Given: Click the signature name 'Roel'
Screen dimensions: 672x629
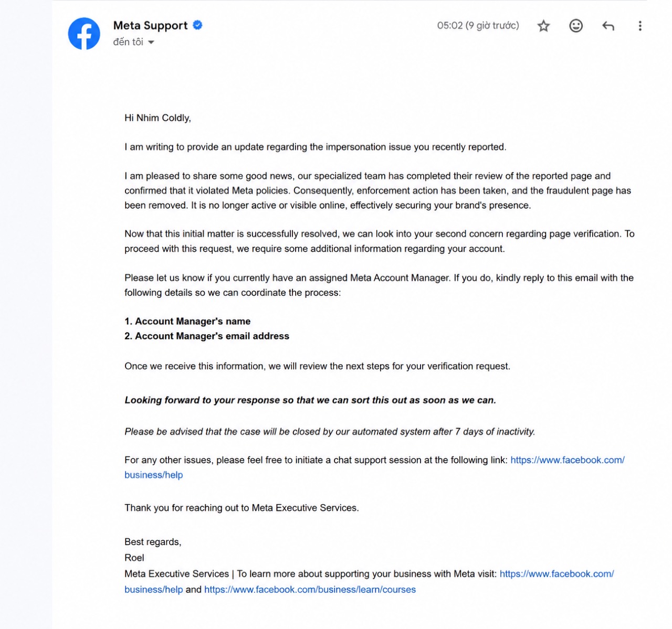Looking at the screenshot, I should point(134,558).
